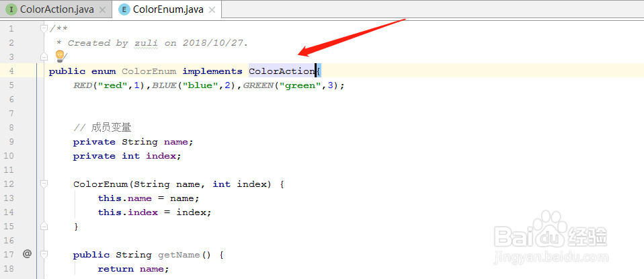Select the ColorEnum.java tab
This screenshot has height=279, width=644.
[167, 9]
